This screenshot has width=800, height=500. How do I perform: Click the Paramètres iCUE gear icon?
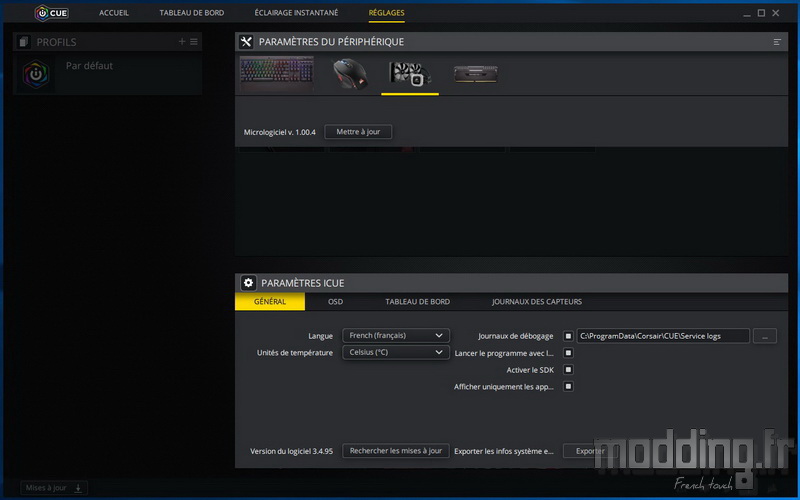click(x=248, y=283)
